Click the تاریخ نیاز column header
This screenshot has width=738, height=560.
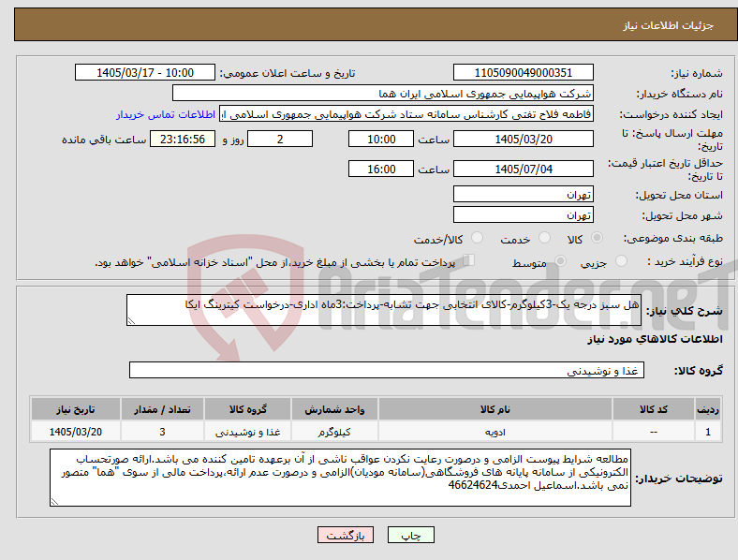pos(75,409)
